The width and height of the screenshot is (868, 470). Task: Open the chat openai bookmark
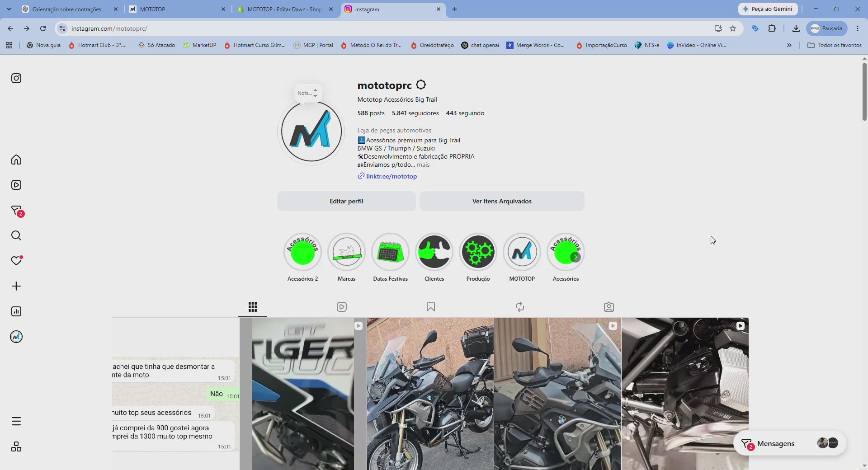pos(480,45)
